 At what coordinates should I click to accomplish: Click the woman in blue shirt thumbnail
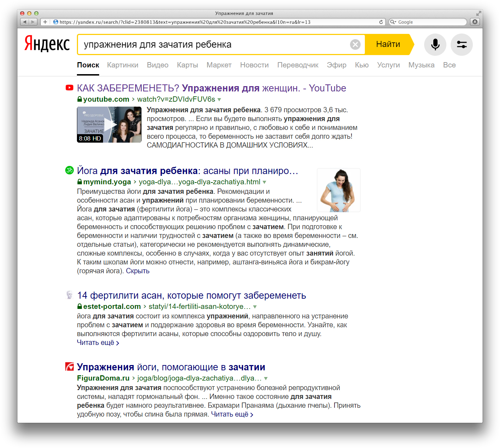(x=339, y=190)
